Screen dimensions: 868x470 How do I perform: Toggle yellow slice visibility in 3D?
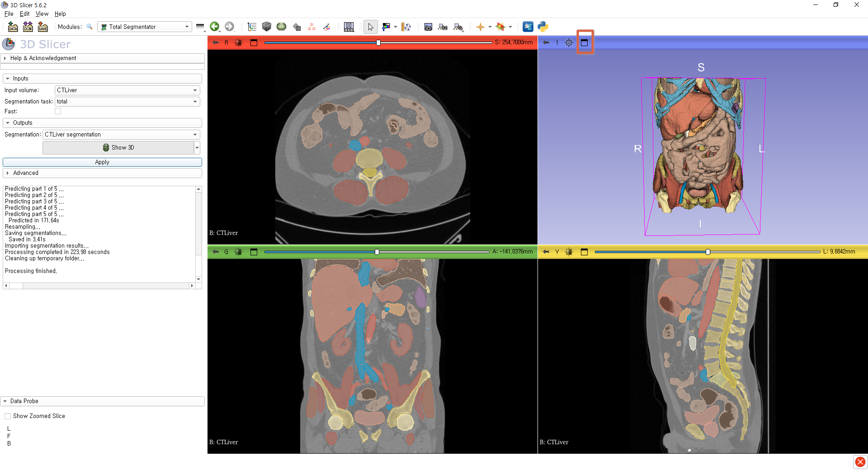point(569,252)
